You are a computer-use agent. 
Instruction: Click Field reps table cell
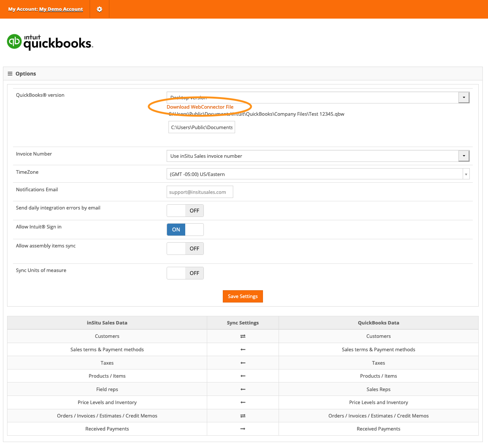(107, 389)
